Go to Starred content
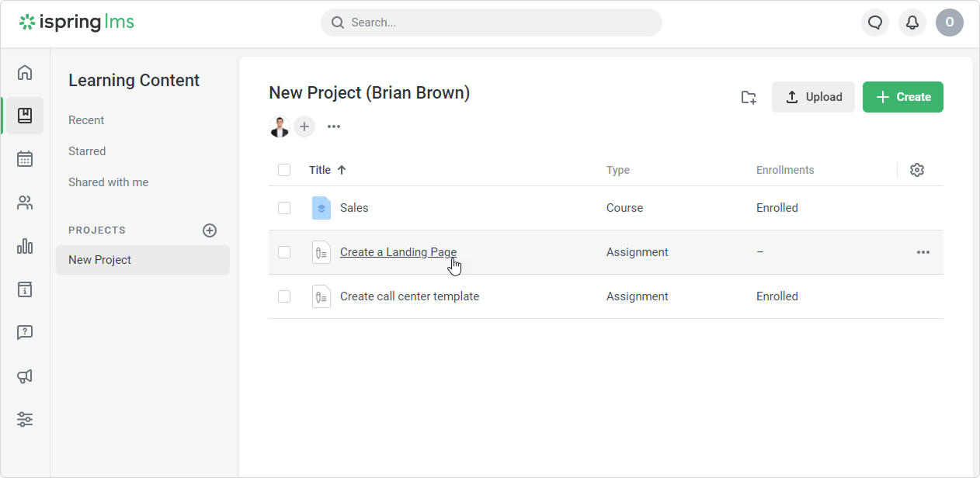This screenshot has height=478, width=980. click(x=87, y=151)
